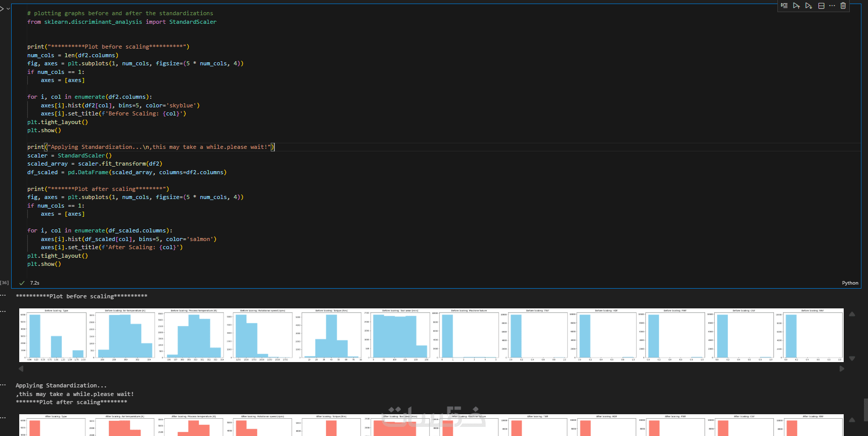Select 'Before Scaling: Machine failure' histogram
Viewport: 868px width, 436px height.
pos(466,335)
